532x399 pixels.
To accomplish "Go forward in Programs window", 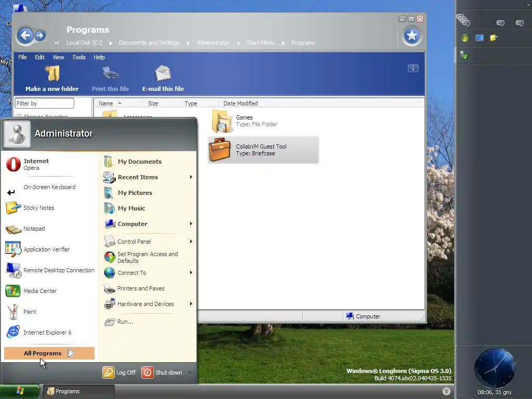I will pos(40,35).
